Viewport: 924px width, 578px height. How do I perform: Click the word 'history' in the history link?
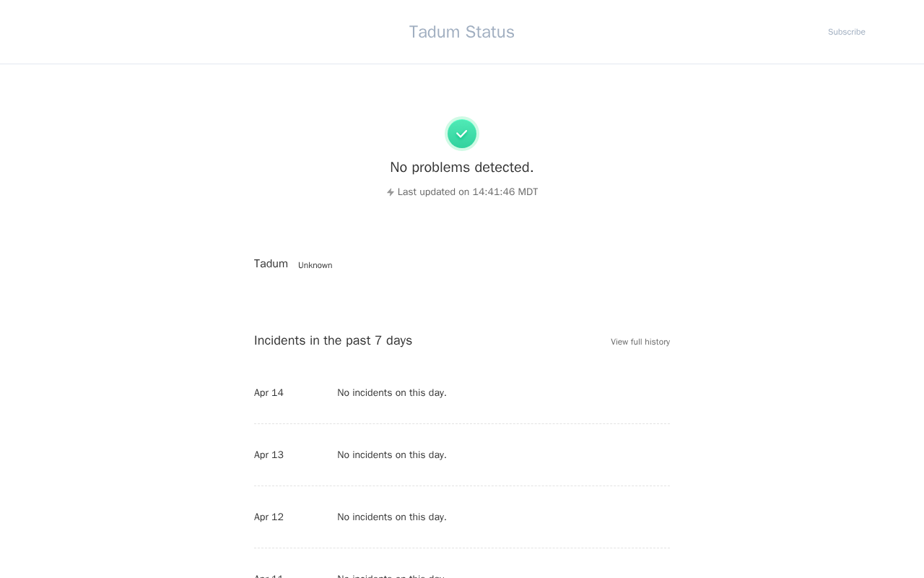(x=657, y=342)
